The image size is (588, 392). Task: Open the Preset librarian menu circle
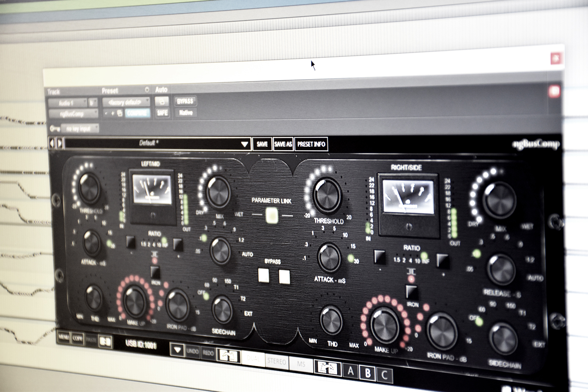(x=147, y=89)
